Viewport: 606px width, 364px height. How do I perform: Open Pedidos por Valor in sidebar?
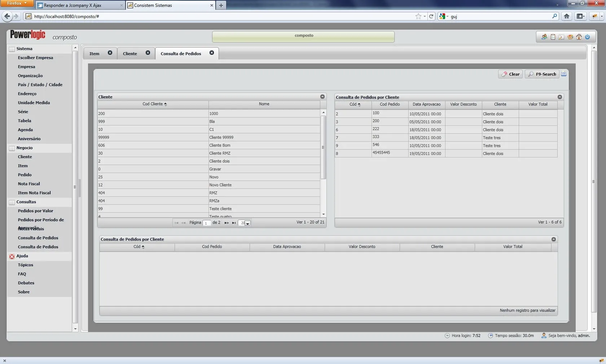(35, 211)
